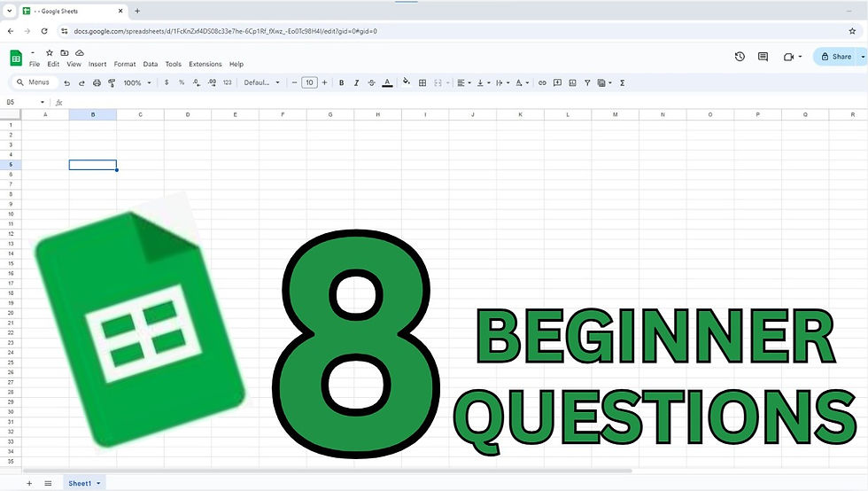The width and height of the screenshot is (868, 491).
Task: Star this spreadsheet document
Action: pos(50,52)
